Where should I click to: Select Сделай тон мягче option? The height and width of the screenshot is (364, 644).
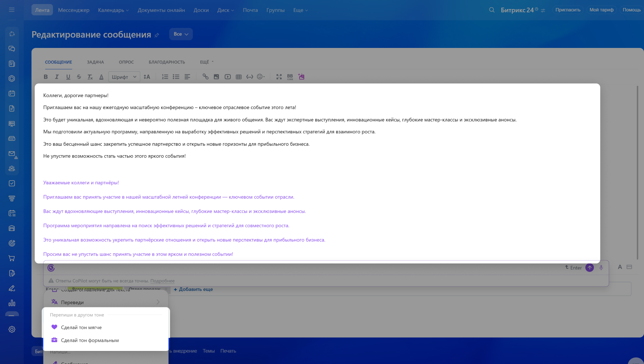pyautogui.click(x=81, y=327)
